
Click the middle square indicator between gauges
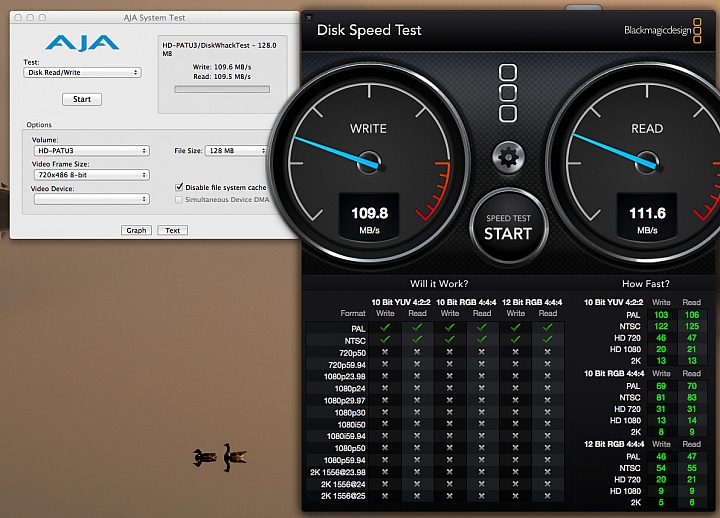coord(508,93)
